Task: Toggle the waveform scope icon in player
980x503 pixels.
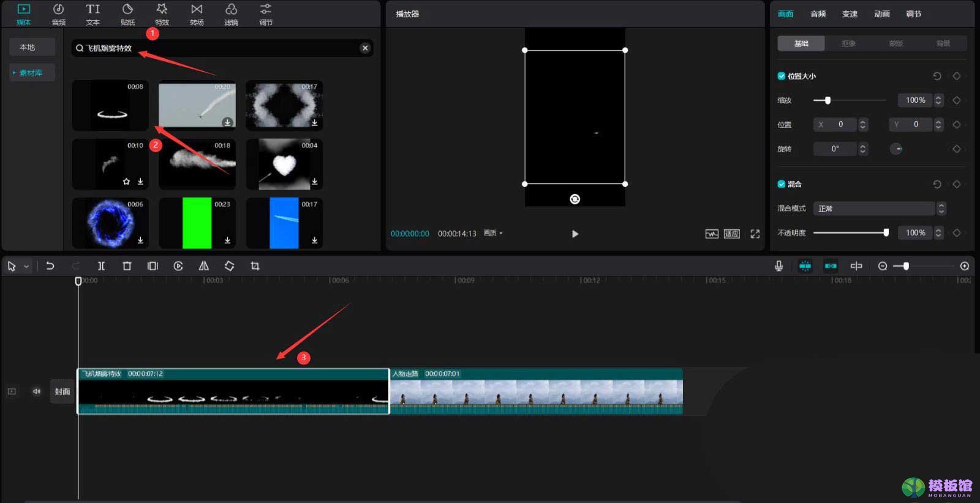Action: click(712, 233)
